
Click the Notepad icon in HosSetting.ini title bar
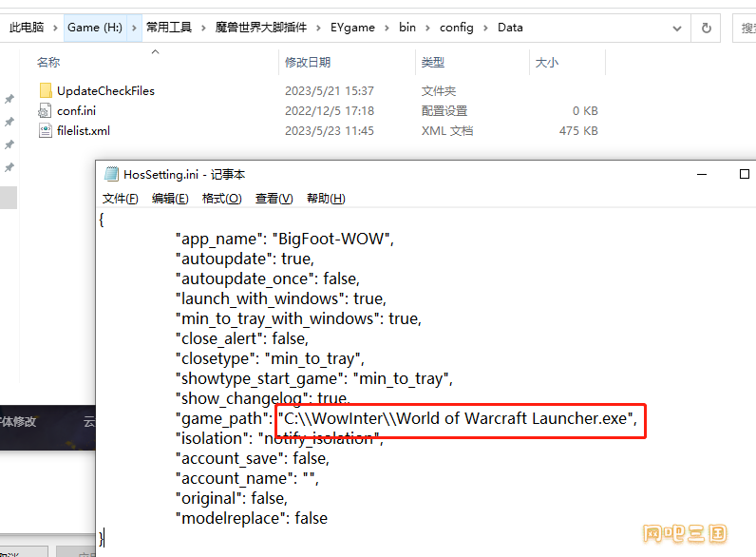point(111,174)
